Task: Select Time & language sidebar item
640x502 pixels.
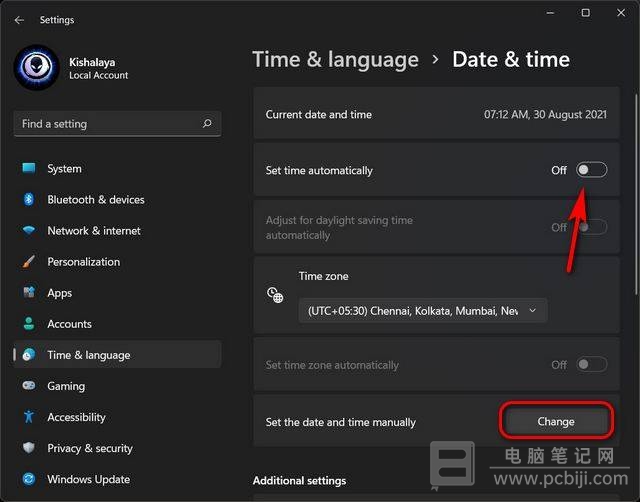Action: [118, 355]
